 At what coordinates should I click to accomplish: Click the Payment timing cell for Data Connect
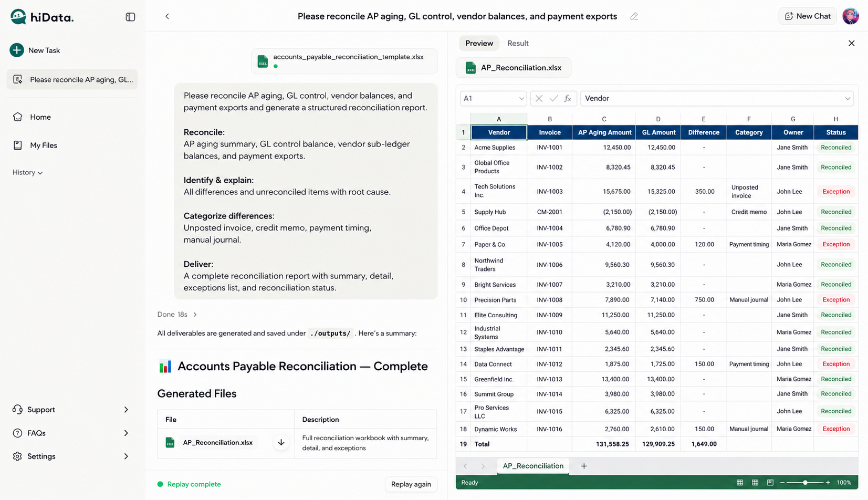748,364
